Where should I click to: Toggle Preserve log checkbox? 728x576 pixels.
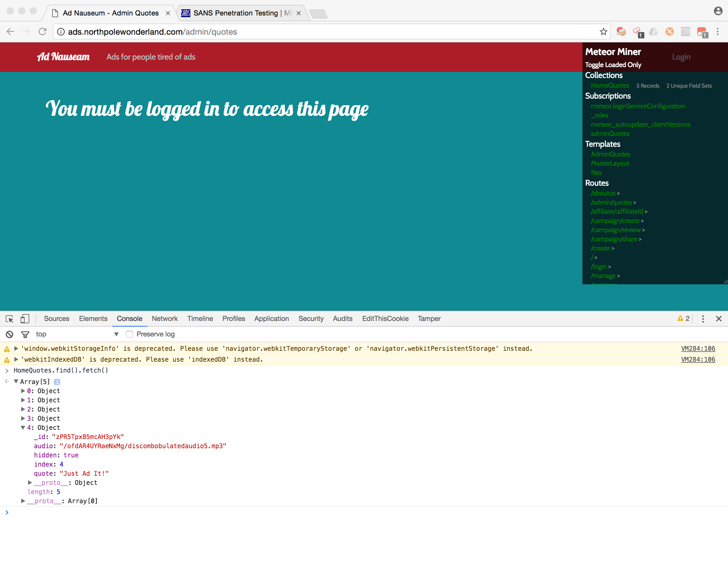[x=130, y=334]
